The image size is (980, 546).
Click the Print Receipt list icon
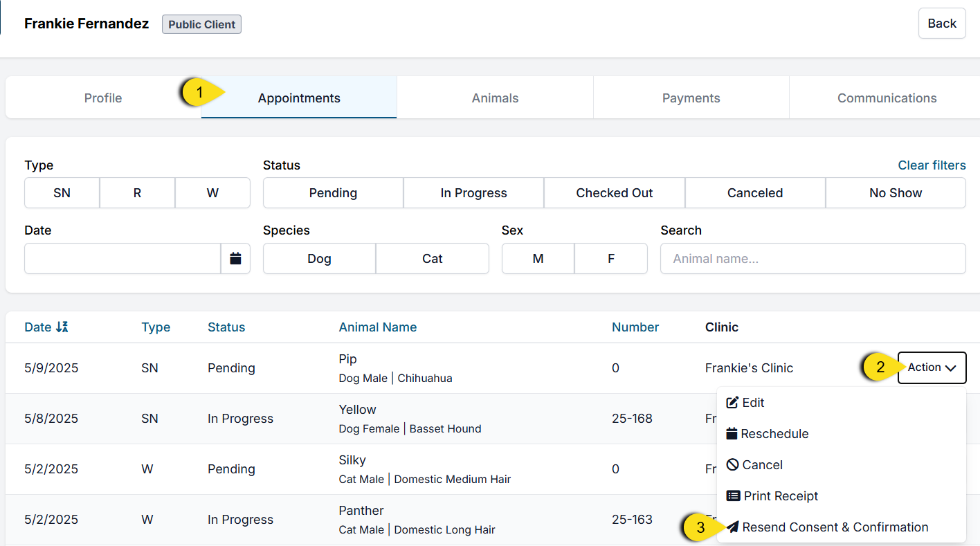pos(733,496)
